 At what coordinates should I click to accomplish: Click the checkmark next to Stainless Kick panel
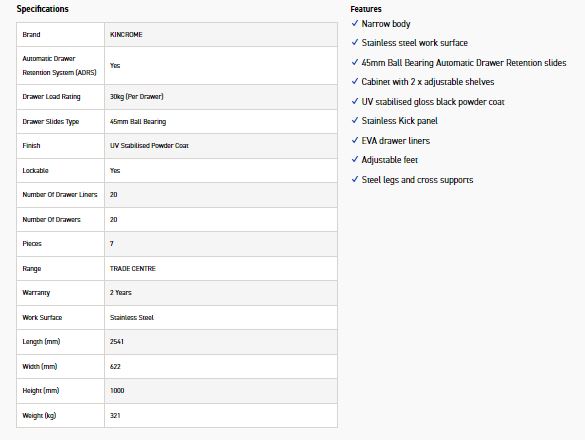click(x=355, y=120)
